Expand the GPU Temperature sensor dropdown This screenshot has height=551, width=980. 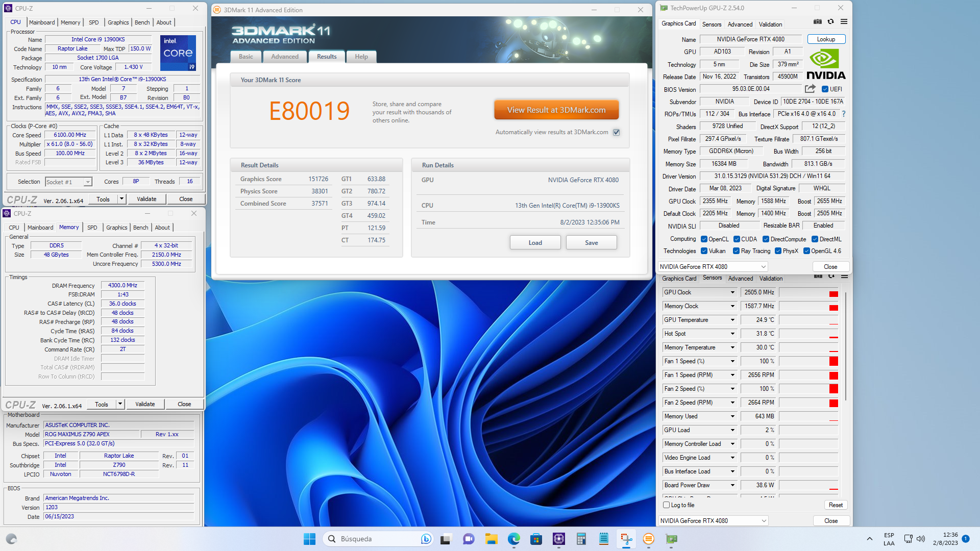[732, 320]
